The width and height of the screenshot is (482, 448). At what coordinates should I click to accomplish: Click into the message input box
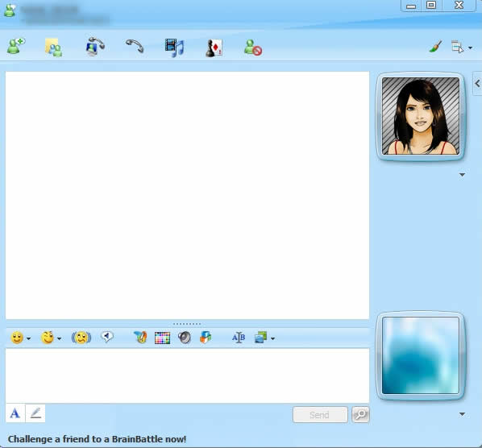click(187, 375)
